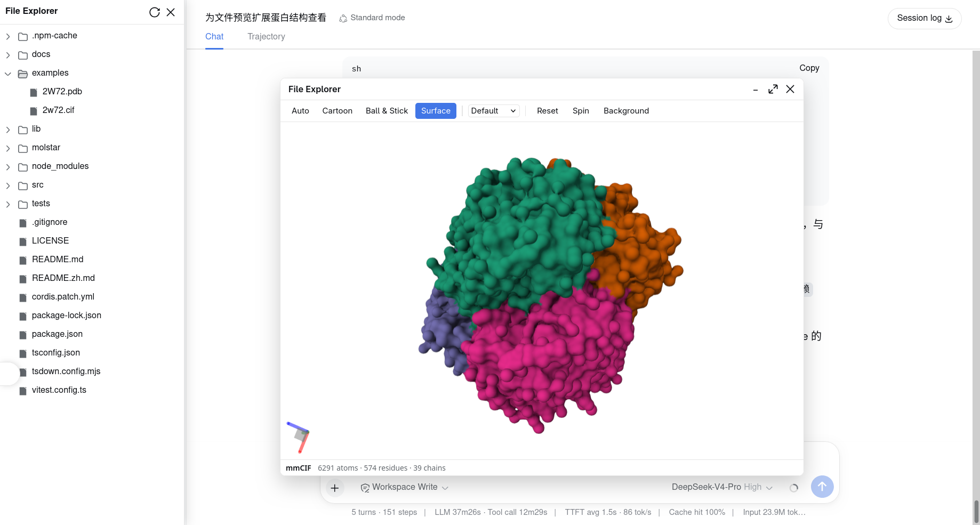Expand the src folder
The height and width of the screenshot is (525, 980).
tap(8, 185)
